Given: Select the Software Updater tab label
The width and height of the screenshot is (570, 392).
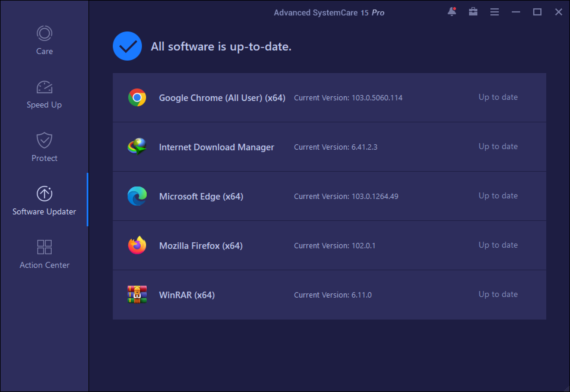Looking at the screenshot, I should coord(44,212).
